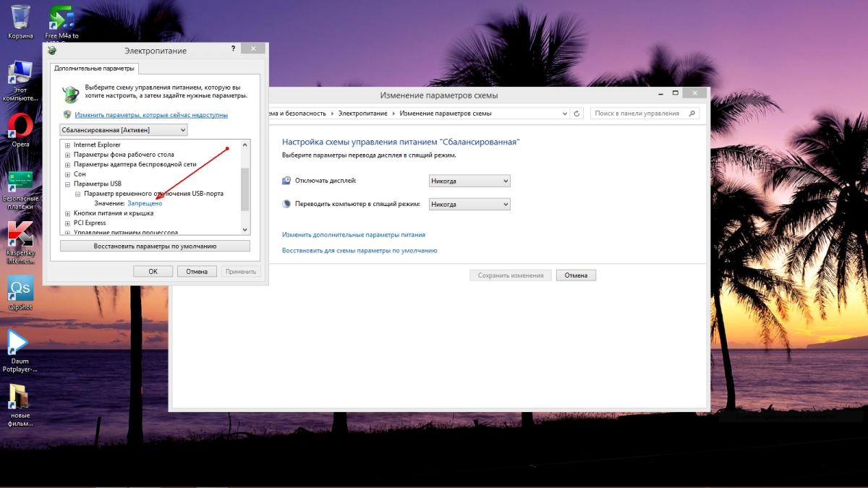868x488 pixels.
Task: Click Электропитание in the breadcrumb path
Action: pyautogui.click(x=363, y=114)
